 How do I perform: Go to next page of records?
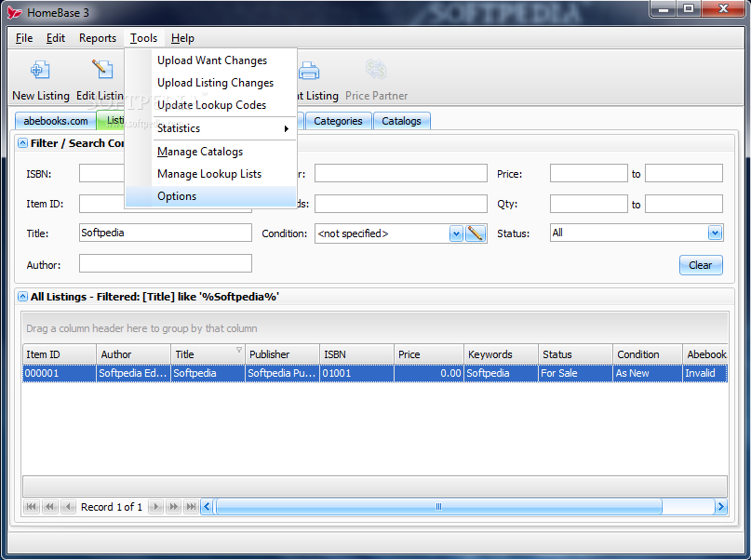coord(173,506)
